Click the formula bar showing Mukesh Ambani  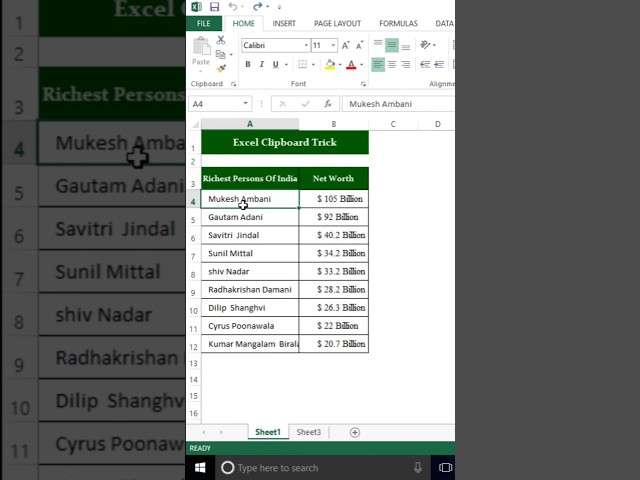tap(398, 104)
